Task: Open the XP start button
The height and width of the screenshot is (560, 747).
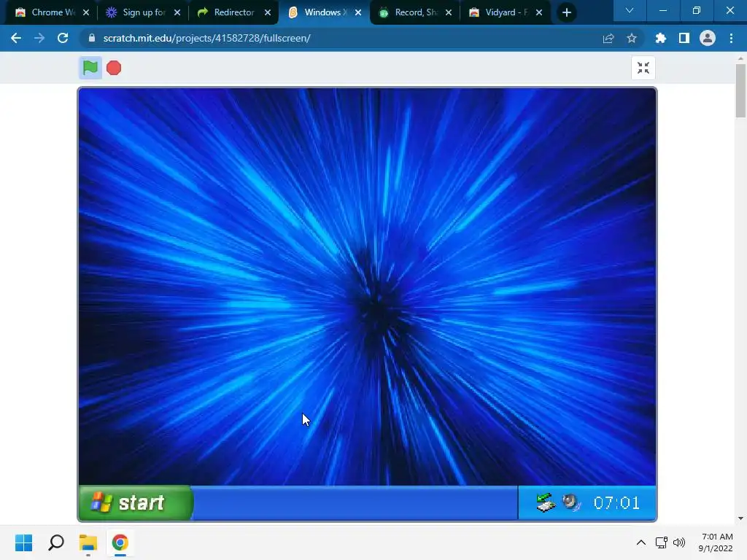Action: click(x=135, y=502)
